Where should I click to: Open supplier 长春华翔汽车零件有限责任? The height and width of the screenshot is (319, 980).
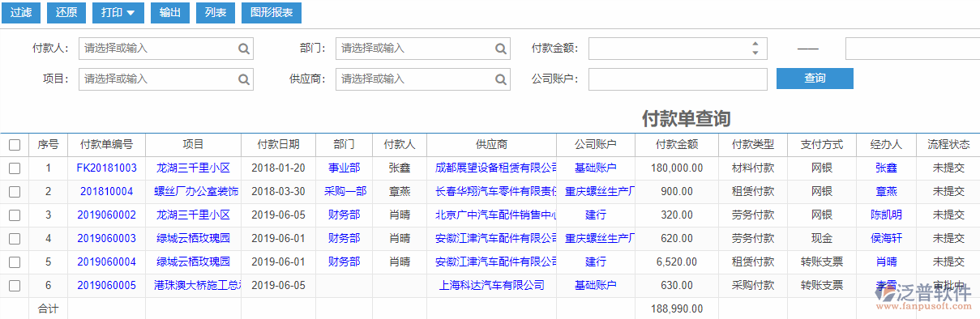coord(495,192)
